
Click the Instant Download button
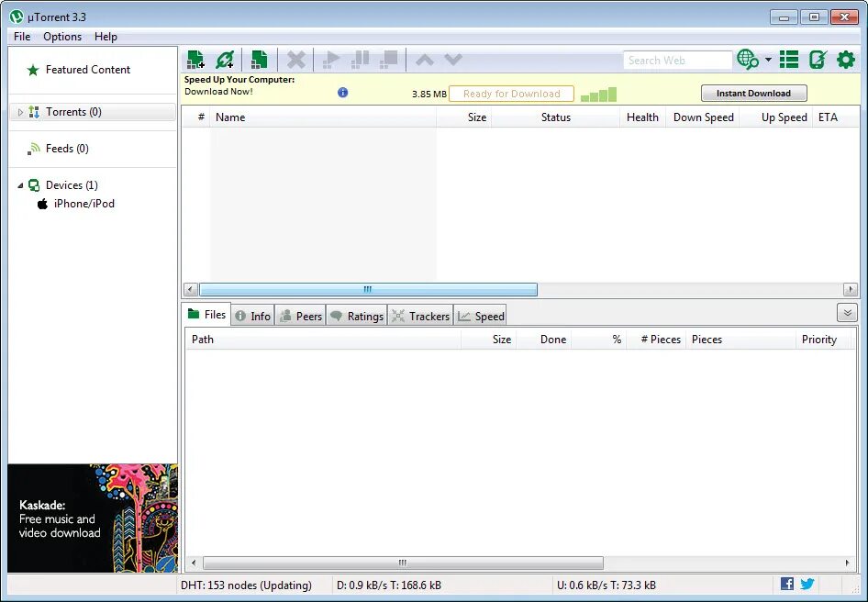coord(753,93)
